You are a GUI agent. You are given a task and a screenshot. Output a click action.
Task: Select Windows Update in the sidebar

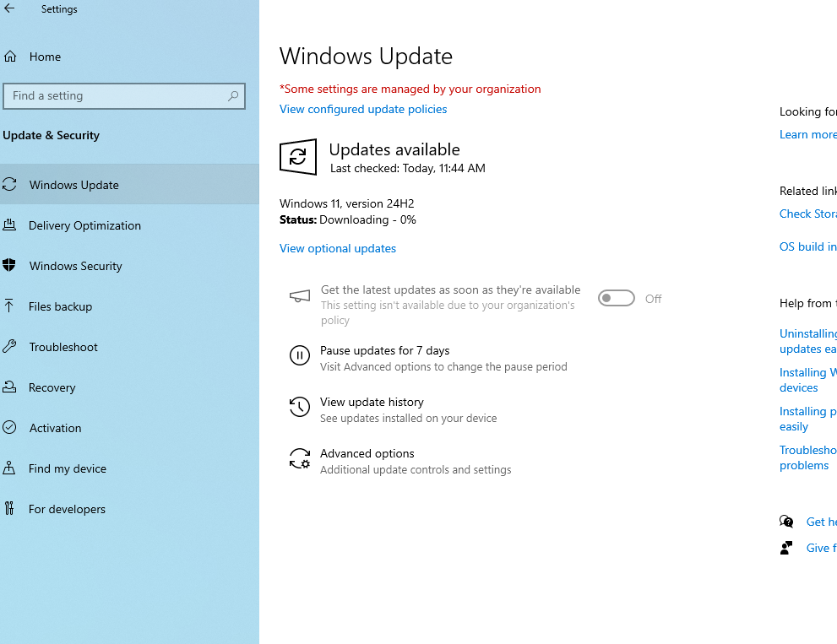click(130, 185)
